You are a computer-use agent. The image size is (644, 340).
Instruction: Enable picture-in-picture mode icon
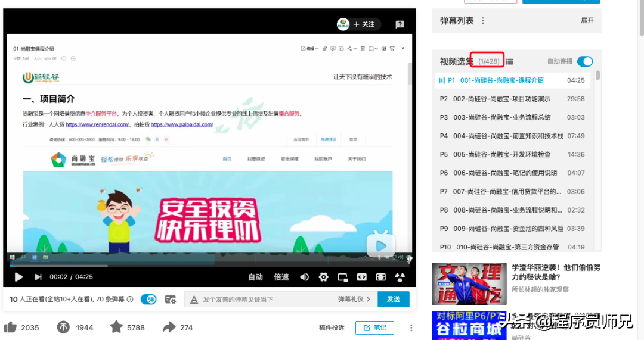coord(342,277)
